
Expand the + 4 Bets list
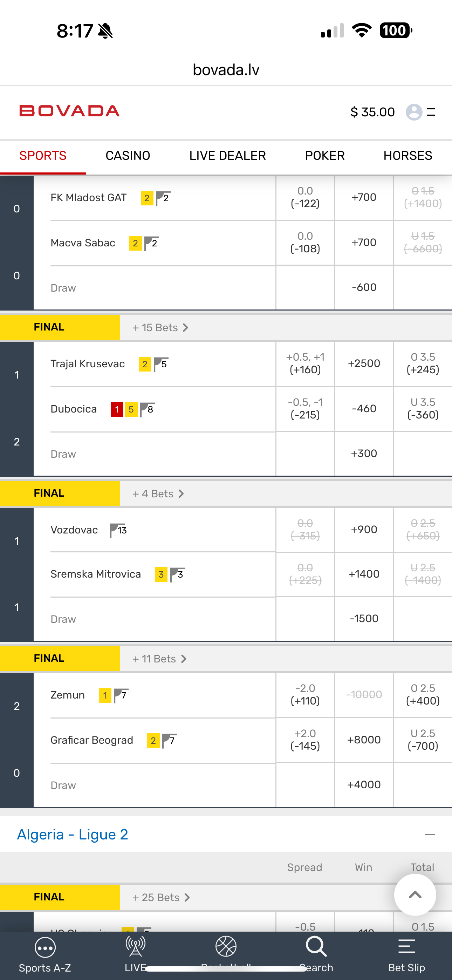point(158,494)
